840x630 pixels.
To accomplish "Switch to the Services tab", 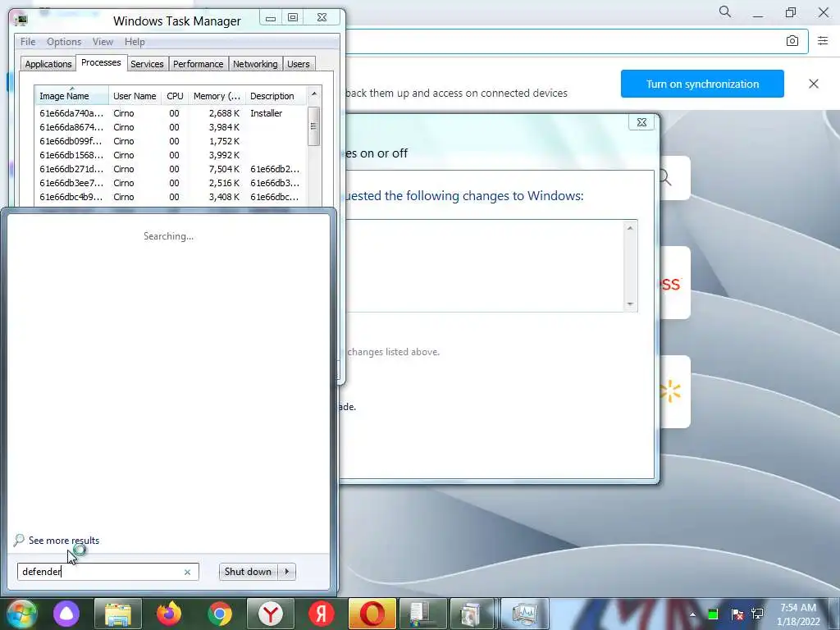I will coord(147,64).
